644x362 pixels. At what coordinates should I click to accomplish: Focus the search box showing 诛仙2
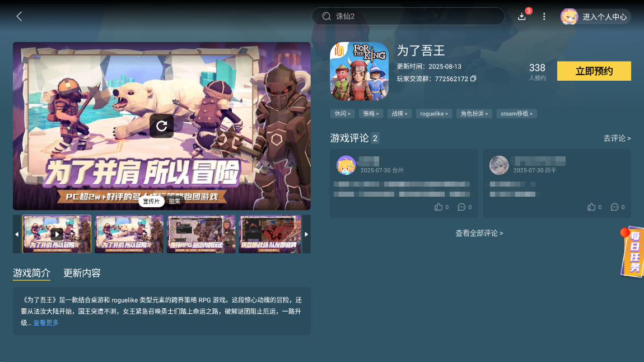[408, 16]
